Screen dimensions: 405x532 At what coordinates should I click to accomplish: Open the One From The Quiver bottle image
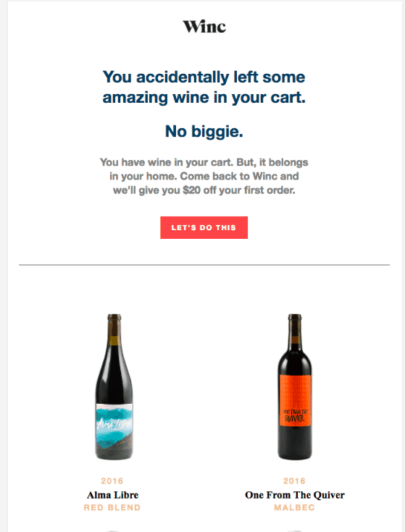295,387
